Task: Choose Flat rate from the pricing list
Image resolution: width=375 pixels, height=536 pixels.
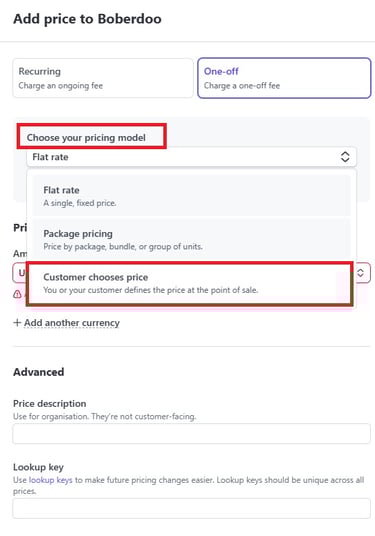Action: (191, 196)
